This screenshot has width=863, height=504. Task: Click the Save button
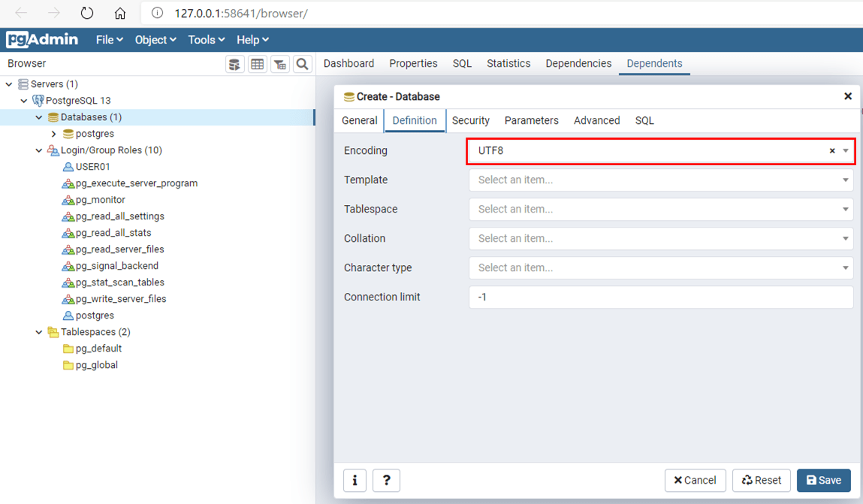point(823,480)
